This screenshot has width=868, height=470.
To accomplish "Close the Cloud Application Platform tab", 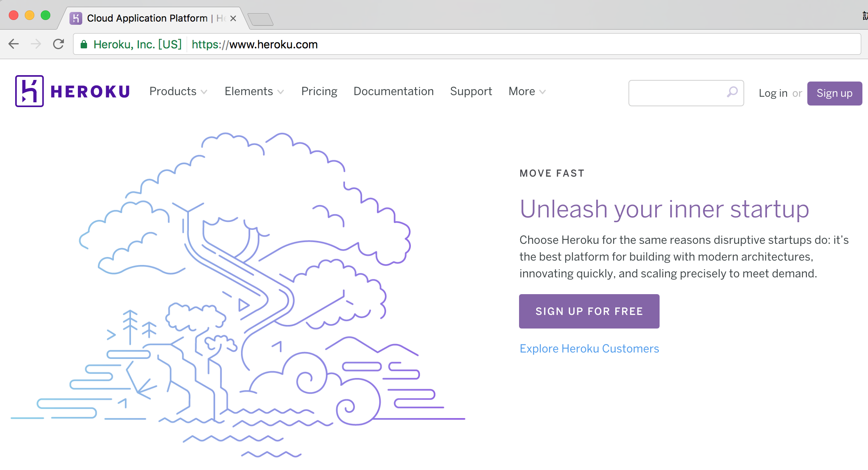I will coord(234,18).
